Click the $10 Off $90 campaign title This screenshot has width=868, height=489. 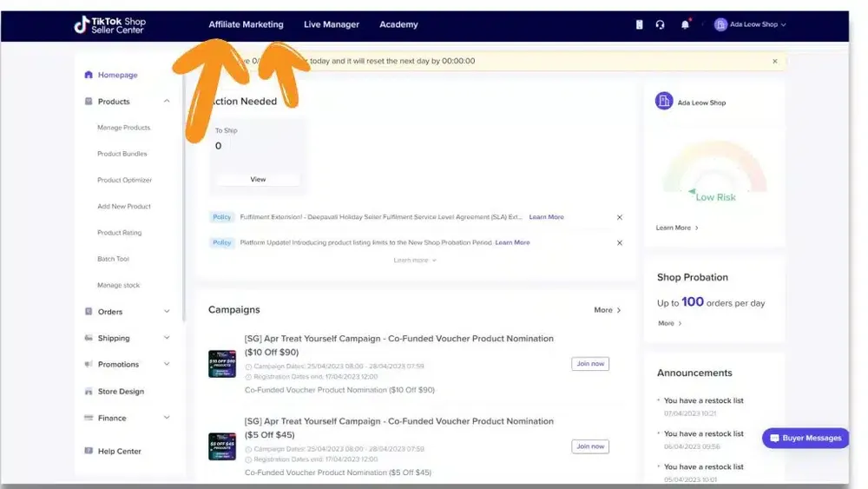399,345
